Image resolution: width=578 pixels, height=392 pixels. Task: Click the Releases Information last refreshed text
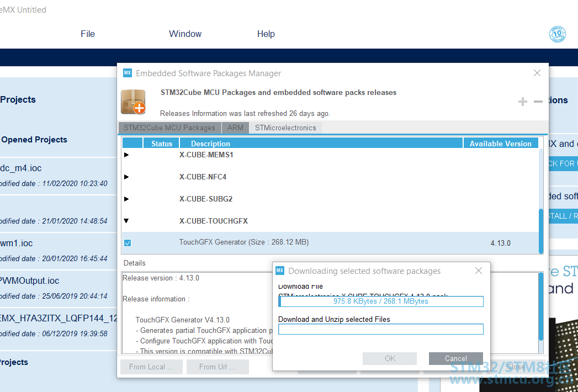click(245, 113)
